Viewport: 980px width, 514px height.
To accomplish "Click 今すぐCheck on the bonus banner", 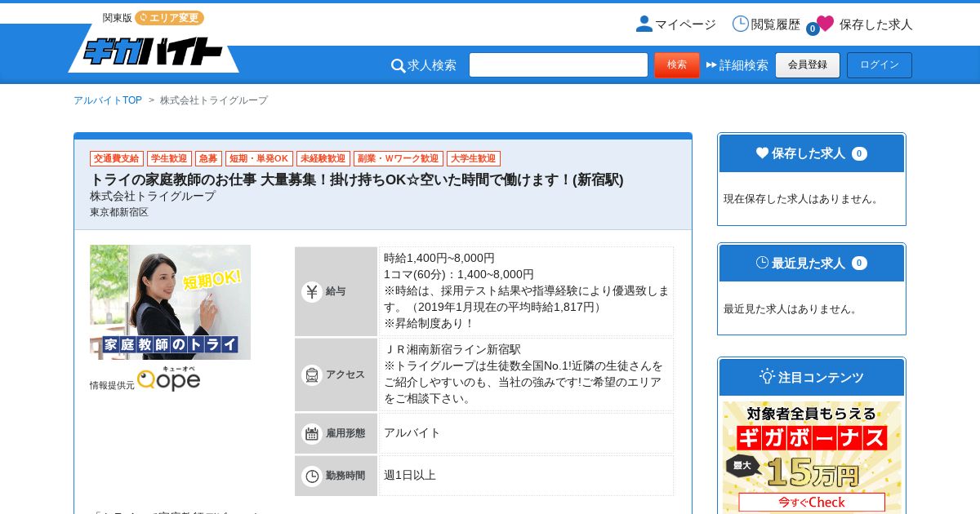I will [x=812, y=502].
